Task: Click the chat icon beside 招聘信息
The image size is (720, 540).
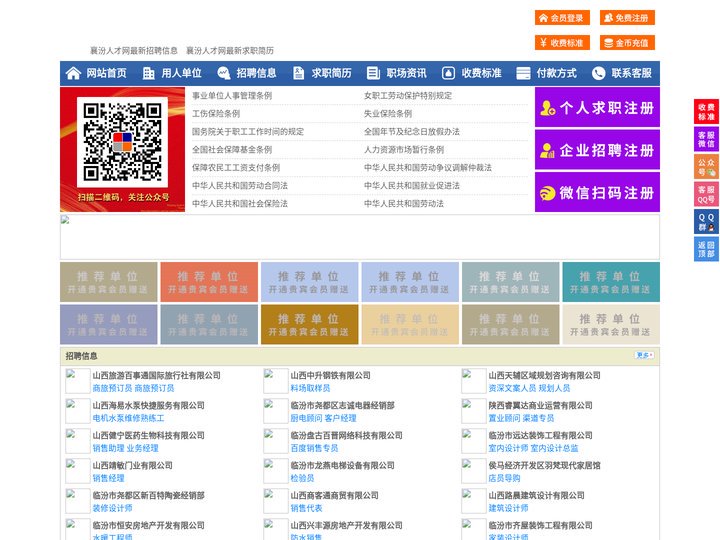Action: [x=224, y=73]
